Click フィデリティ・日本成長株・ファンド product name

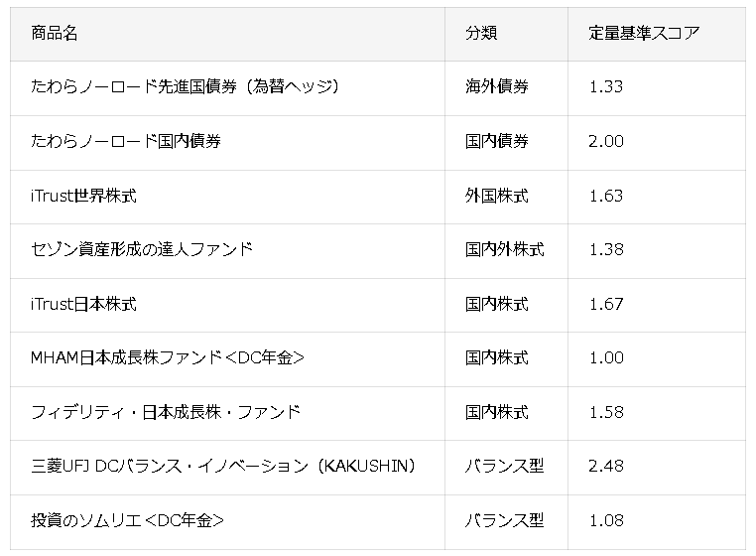[x=166, y=412]
